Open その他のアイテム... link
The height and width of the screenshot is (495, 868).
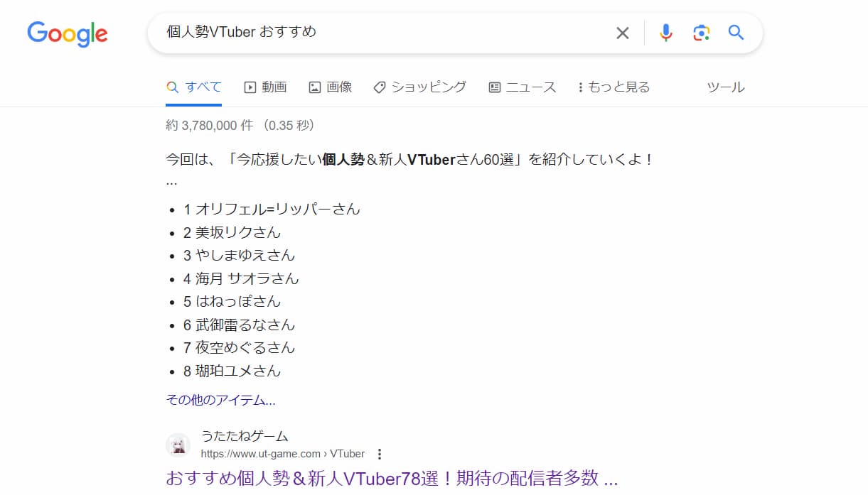[x=221, y=400]
